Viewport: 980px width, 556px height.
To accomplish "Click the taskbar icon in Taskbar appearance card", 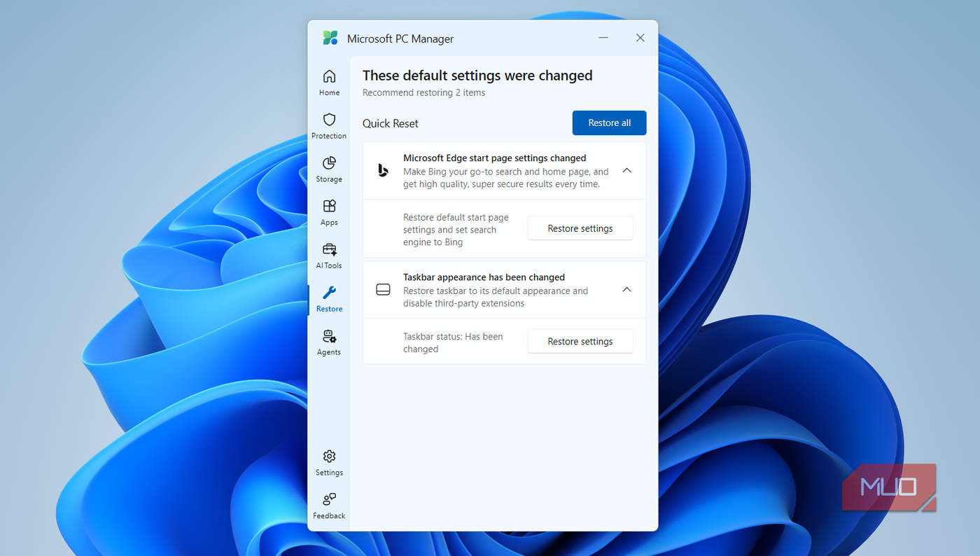I will click(x=383, y=290).
